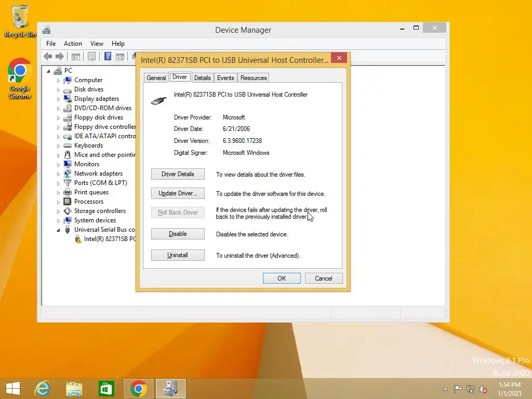Click the Uninstall button
This screenshot has height=399, width=532.
(x=178, y=255)
